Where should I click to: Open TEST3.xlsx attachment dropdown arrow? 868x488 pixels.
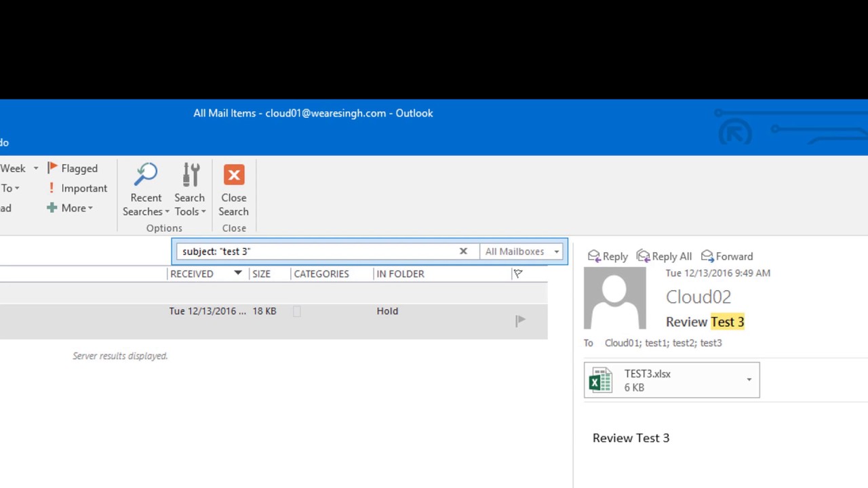(749, 380)
